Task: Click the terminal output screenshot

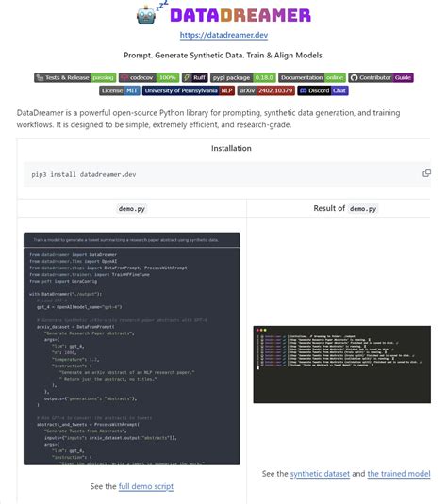Action: tap(341, 365)
